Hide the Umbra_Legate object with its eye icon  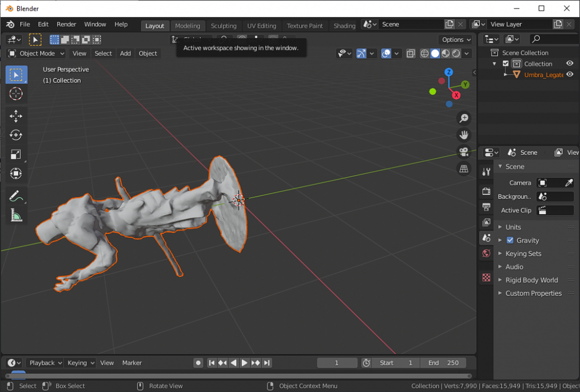[x=569, y=74]
